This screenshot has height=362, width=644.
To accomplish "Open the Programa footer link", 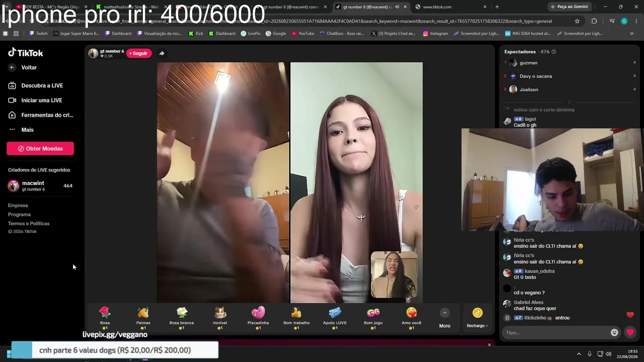I will coord(19,214).
